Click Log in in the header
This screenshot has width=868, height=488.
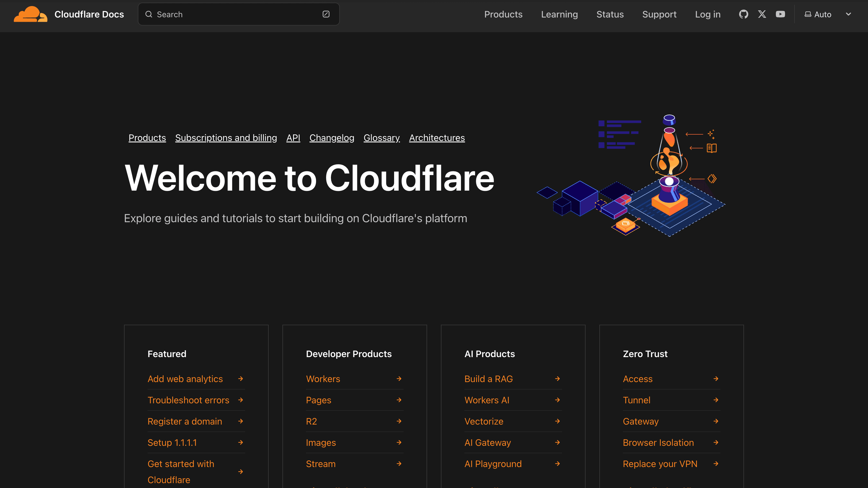coord(708,14)
